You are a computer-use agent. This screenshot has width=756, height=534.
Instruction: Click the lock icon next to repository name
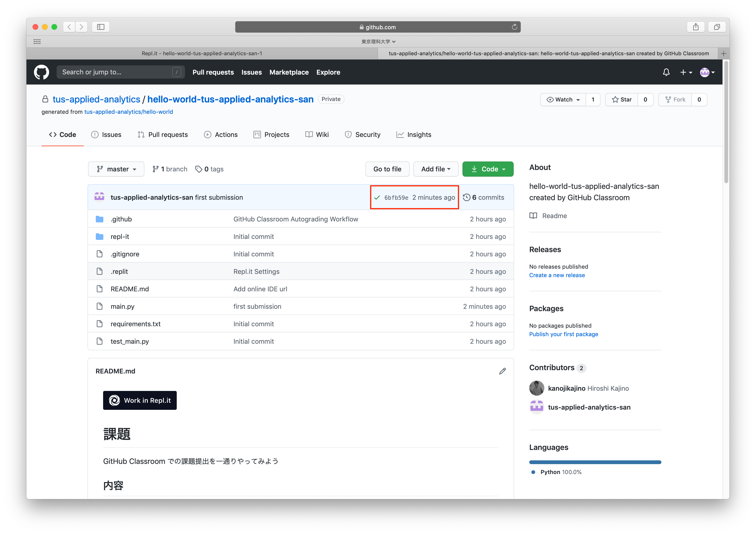45,99
